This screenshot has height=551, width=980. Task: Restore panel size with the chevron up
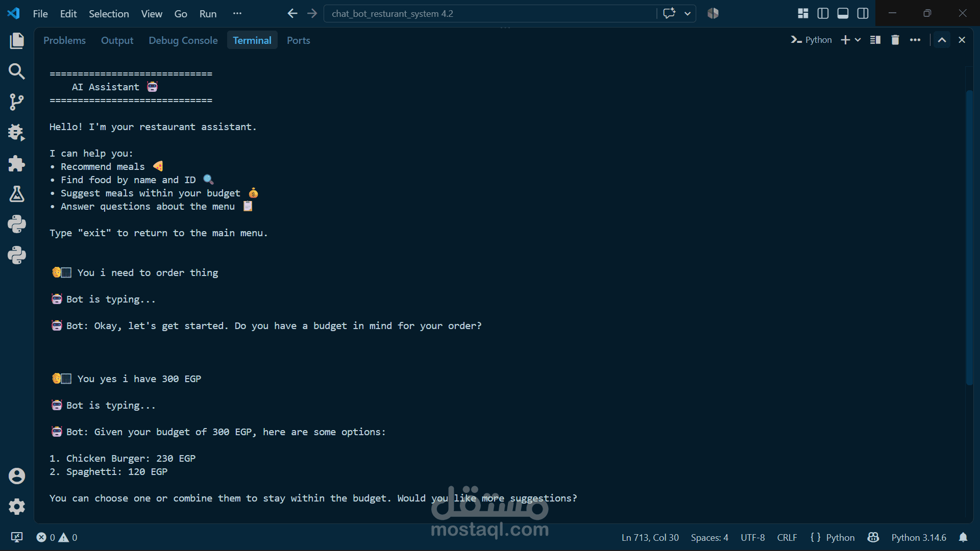click(942, 40)
